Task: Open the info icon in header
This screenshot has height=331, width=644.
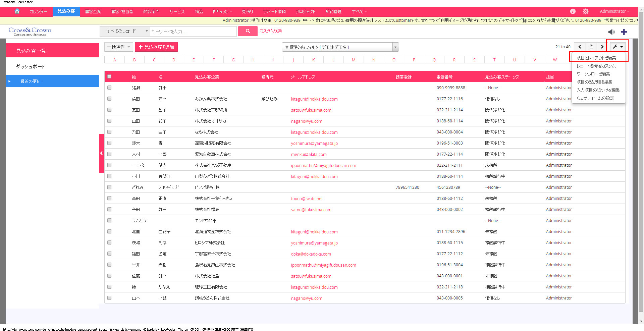Action: coord(573,11)
